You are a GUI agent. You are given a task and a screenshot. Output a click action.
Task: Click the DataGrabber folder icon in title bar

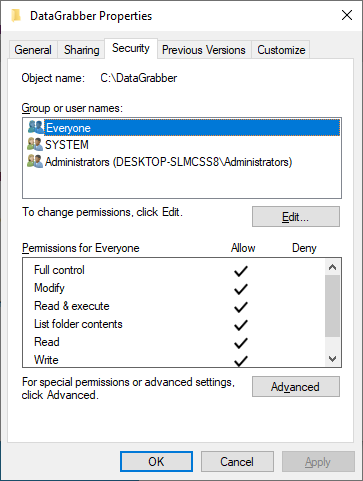click(16, 16)
